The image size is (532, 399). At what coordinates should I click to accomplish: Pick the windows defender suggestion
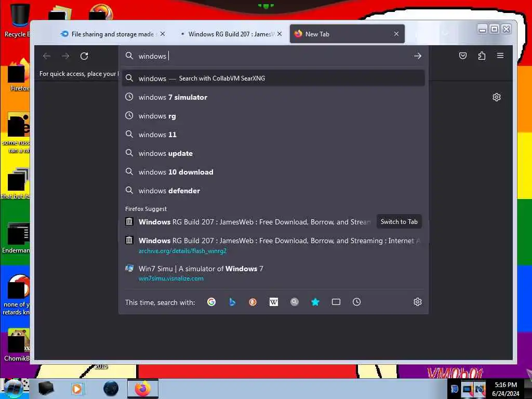273,191
